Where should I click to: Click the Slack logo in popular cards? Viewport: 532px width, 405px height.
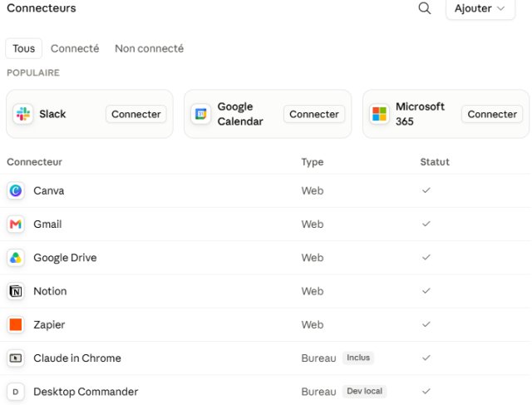[x=23, y=114]
